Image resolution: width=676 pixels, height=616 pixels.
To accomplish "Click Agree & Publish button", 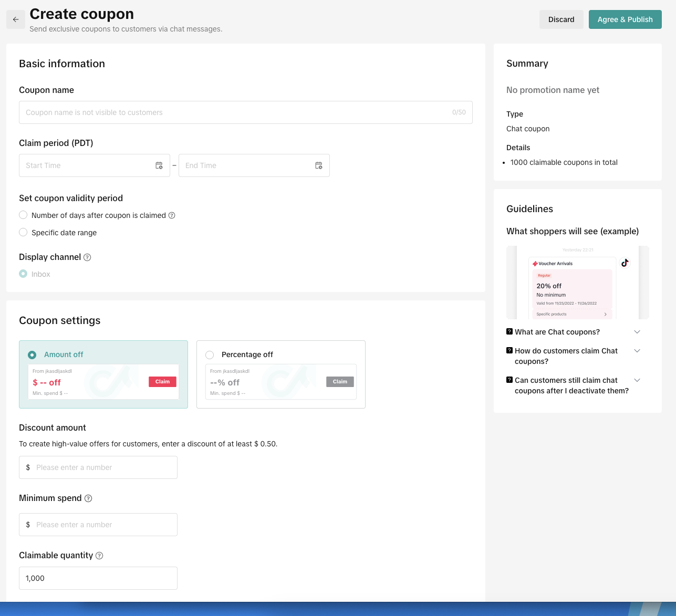I will coord(625,19).
